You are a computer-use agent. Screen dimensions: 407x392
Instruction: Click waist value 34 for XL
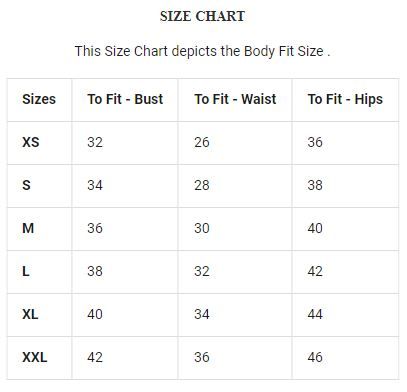click(202, 314)
